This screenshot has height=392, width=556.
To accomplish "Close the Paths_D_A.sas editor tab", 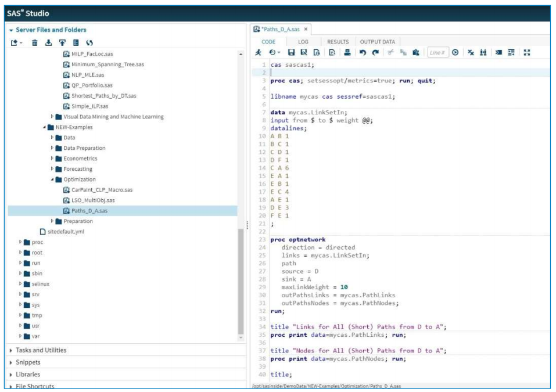I will pos(306,29).
